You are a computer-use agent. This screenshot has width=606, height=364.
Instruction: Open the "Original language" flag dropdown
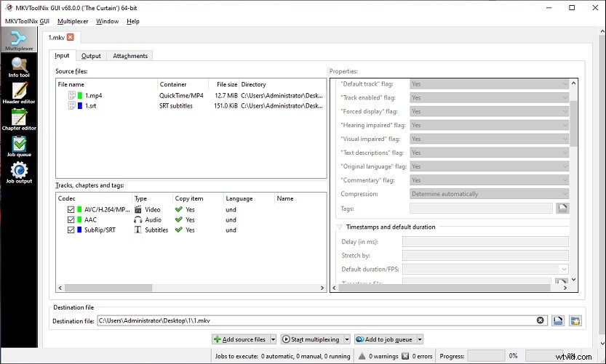pos(490,166)
